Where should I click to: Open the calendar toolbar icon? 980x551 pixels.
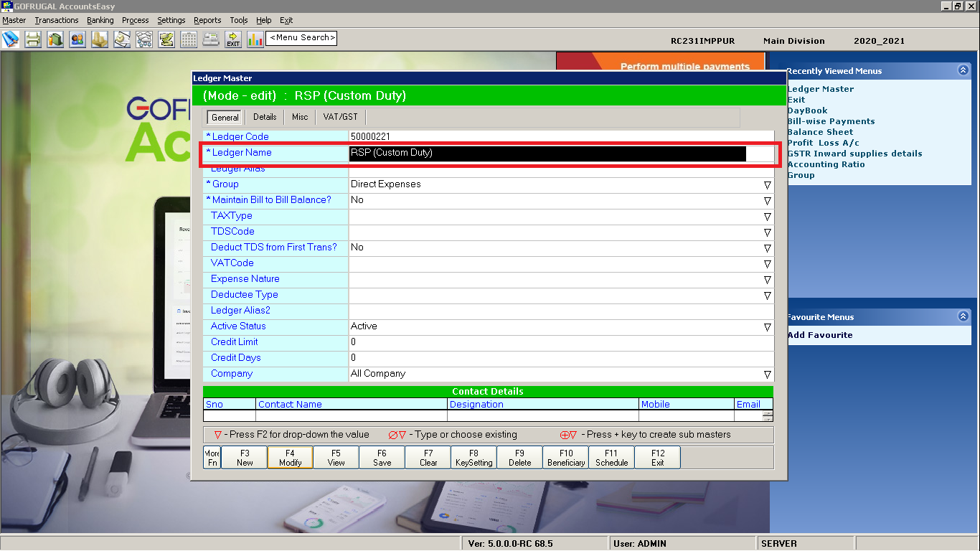pyautogui.click(x=189, y=39)
